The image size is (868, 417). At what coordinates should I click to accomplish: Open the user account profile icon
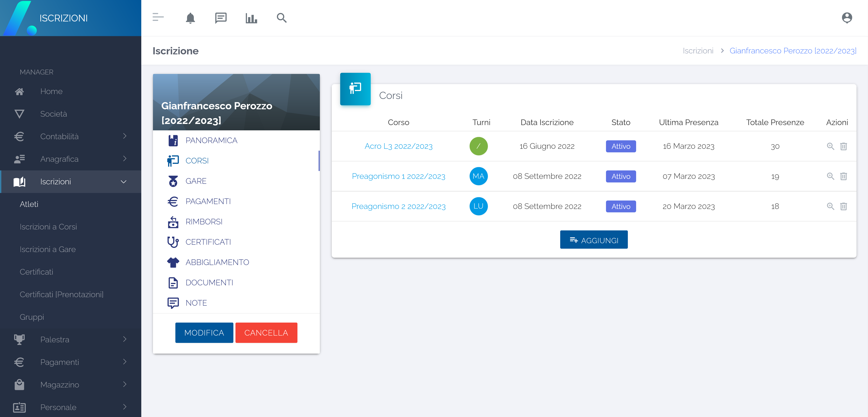click(x=847, y=18)
